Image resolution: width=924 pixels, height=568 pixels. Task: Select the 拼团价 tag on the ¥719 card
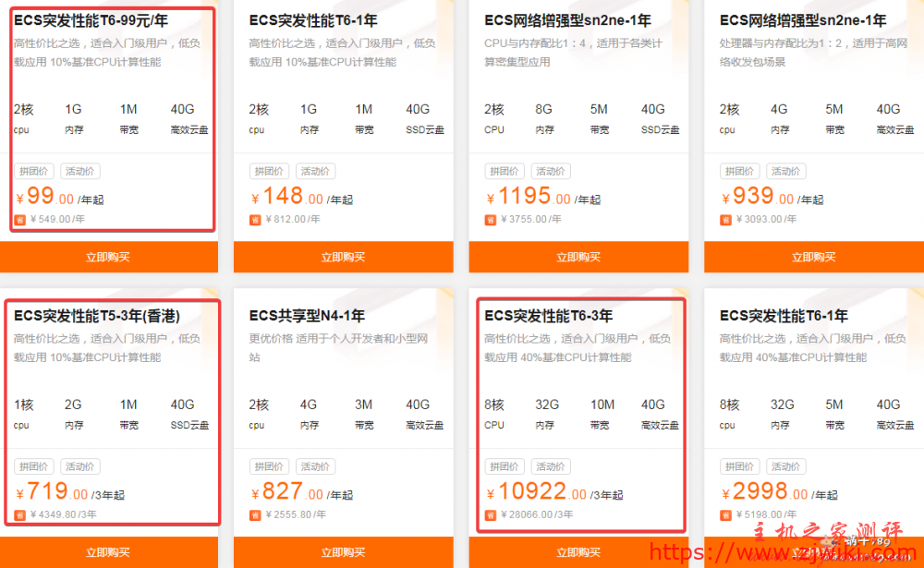coord(34,467)
